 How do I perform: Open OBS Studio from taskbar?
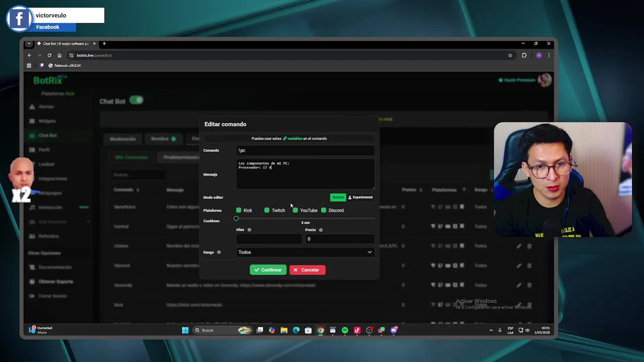pos(369,330)
